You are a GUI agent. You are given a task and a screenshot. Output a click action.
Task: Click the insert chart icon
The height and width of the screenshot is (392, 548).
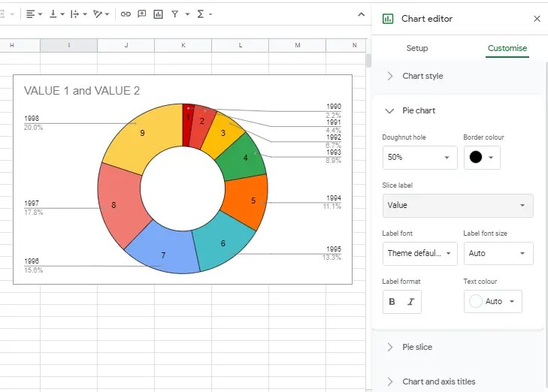pos(159,14)
